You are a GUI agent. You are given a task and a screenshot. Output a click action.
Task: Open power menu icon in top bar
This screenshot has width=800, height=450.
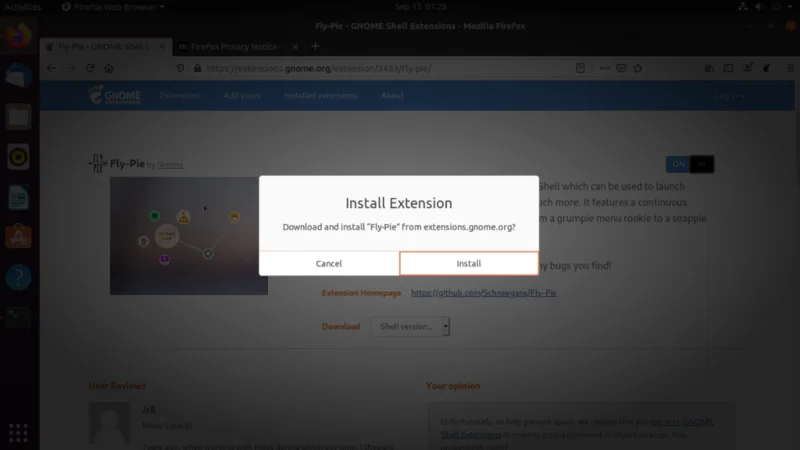point(776,7)
